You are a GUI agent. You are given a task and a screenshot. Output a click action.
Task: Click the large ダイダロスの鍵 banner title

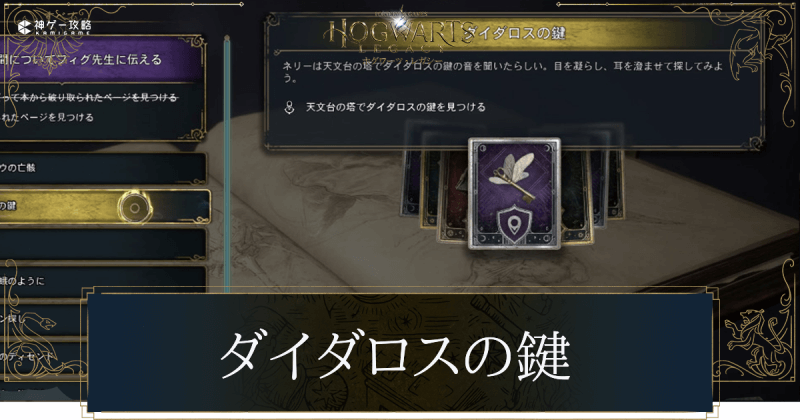coord(395,356)
